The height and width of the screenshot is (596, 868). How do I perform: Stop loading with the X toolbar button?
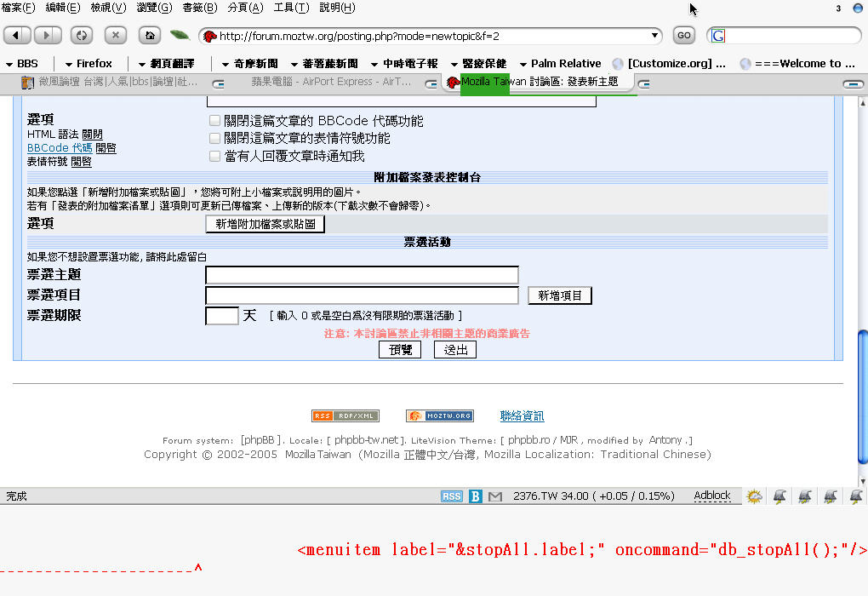point(115,36)
